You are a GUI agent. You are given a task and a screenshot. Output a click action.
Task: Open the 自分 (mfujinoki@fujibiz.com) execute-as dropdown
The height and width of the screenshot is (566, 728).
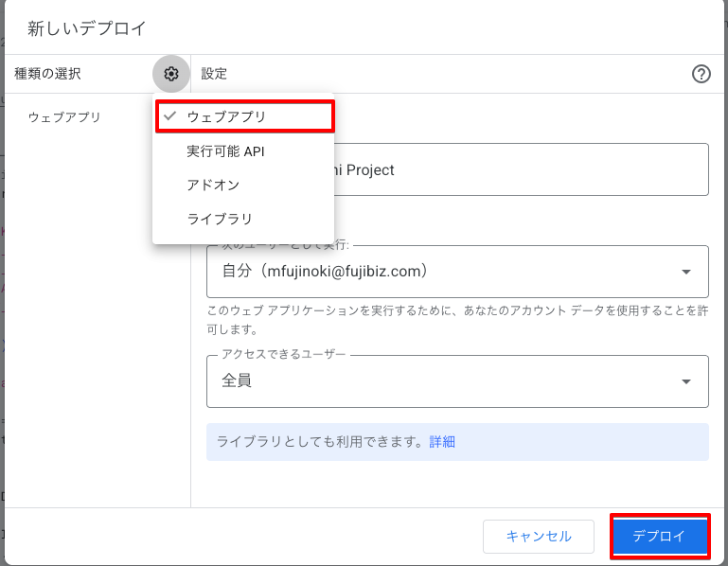(x=457, y=272)
